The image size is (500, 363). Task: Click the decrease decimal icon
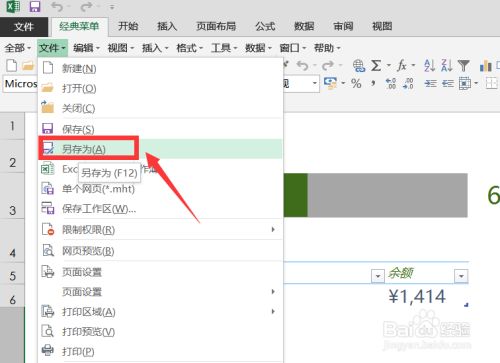(x=408, y=83)
